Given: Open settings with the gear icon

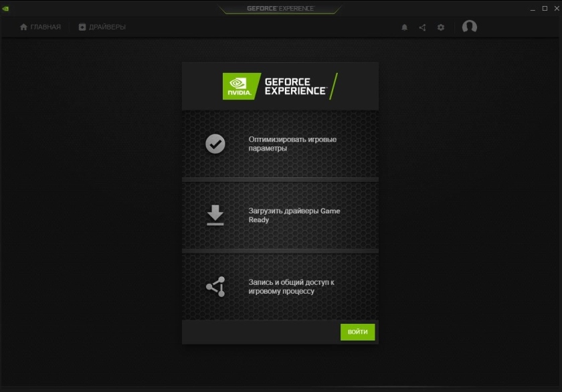Looking at the screenshot, I should click(x=440, y=27).
